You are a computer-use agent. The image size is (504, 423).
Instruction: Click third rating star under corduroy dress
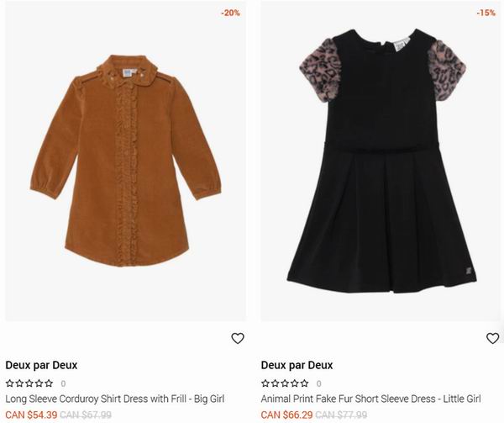pyautogui.click(x=29, y=383)
